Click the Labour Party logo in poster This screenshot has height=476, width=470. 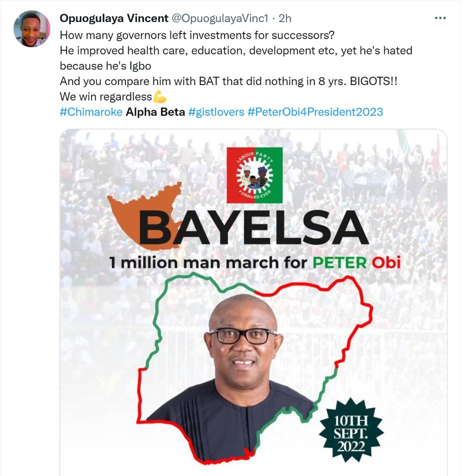[255, 175]
